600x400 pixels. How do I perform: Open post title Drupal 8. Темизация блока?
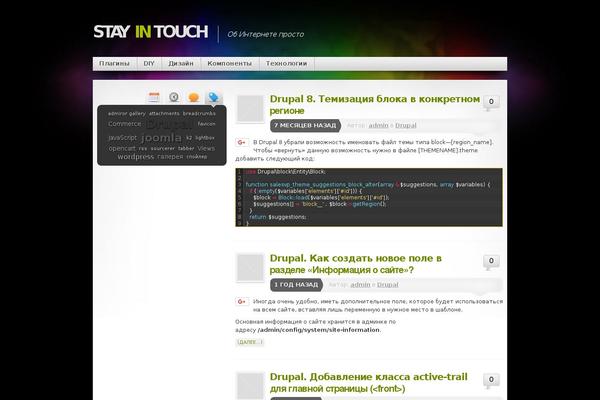375,104
